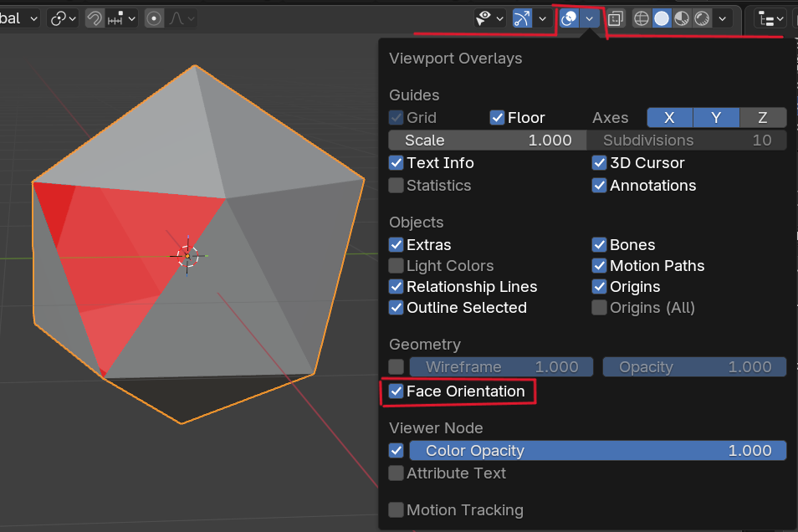Uncheck the Floor checkbox
798x532 pixels.
pyautogui.click(x=498, y=118)
